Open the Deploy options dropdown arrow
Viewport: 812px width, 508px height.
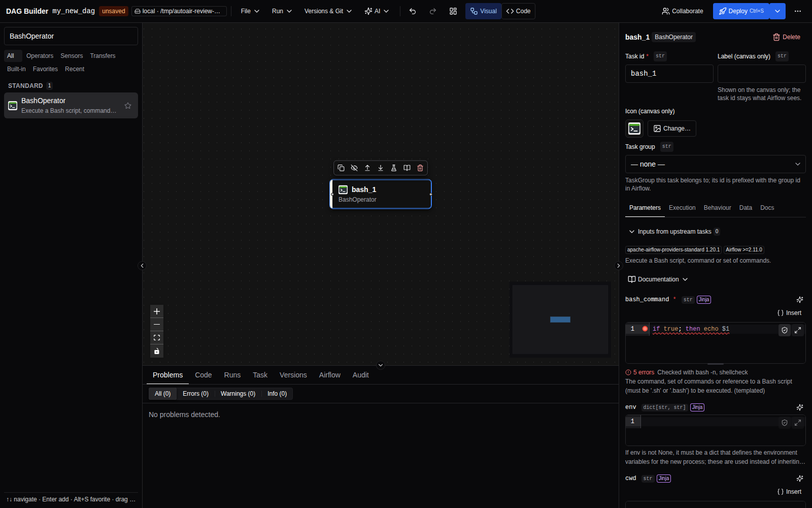pyautogui.click(x=777, y=11)
